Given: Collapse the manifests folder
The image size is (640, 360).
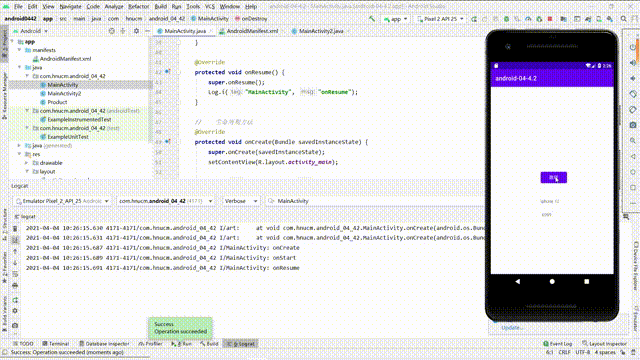Looking at the screenshot, I should [x=19, y=50].
